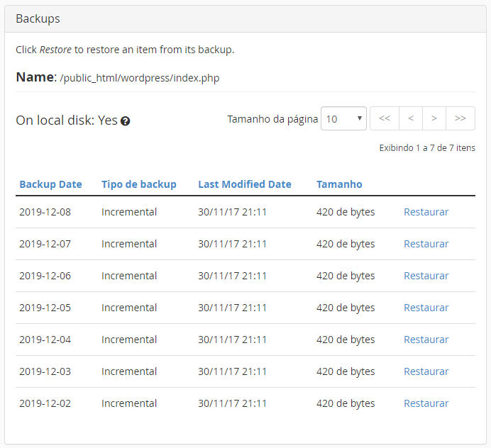Restaurar the 2019-12-05 backup
The image size is (491, 448).
pos(426,308)
